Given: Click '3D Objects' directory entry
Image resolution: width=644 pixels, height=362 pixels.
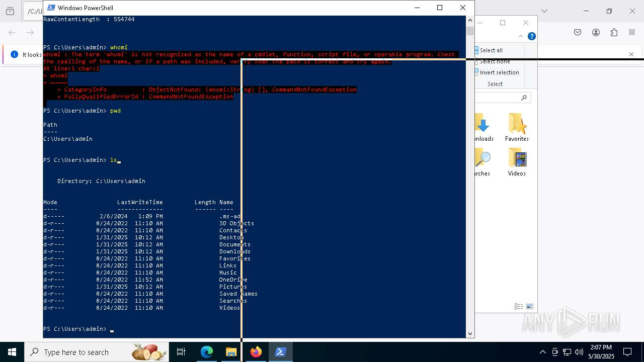Looking at the screenshot, I should tap(236, 223).
